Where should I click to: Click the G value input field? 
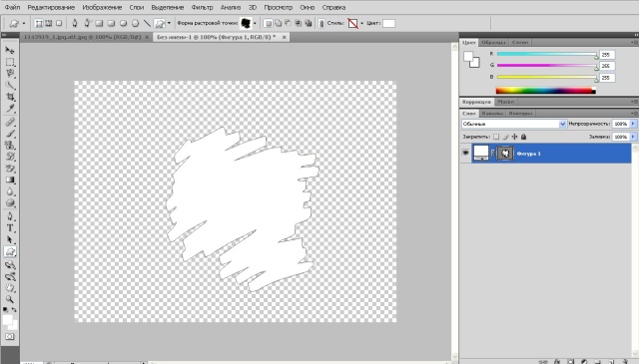pyautogui.click(x=607, y=66)
